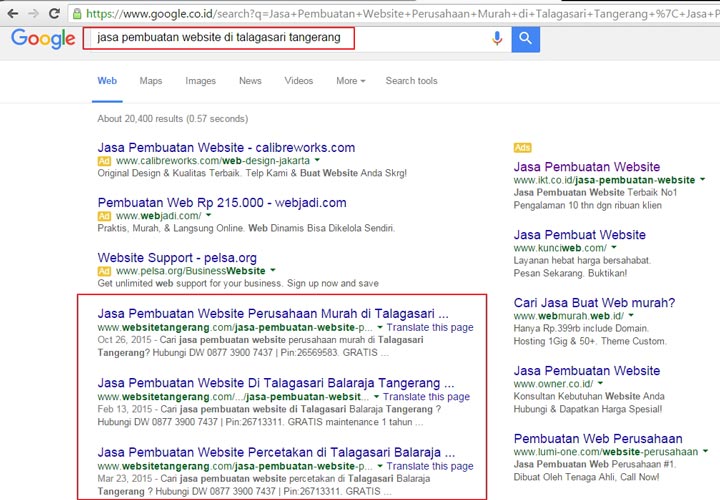720x500 pixels.
Task: Switch to the News tab
Action: tap(250, 81)
